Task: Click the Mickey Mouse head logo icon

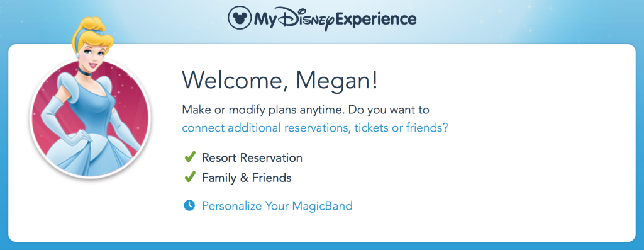Action: [239, 18]
